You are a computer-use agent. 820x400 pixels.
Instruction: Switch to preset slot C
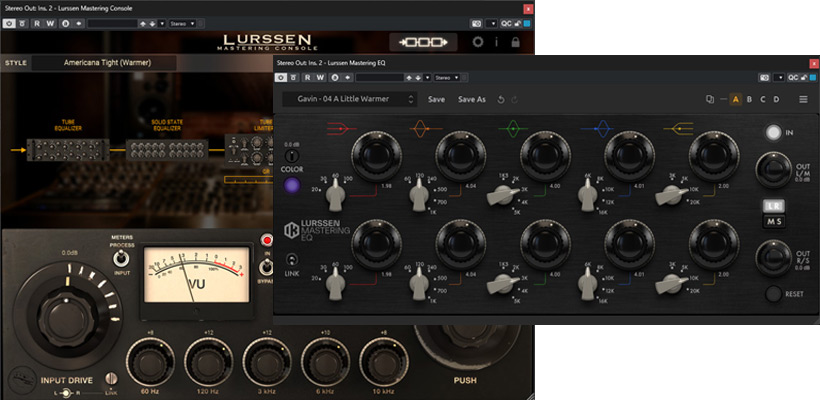click(763, 99)
